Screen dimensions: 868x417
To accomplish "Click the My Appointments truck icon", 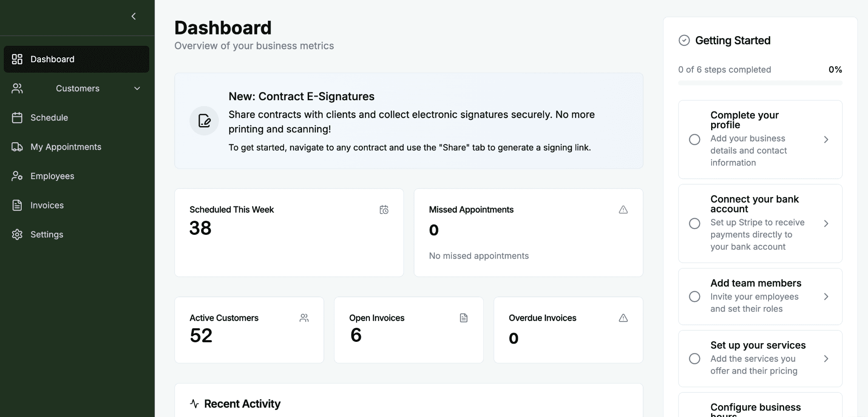I will pos(17,147).
